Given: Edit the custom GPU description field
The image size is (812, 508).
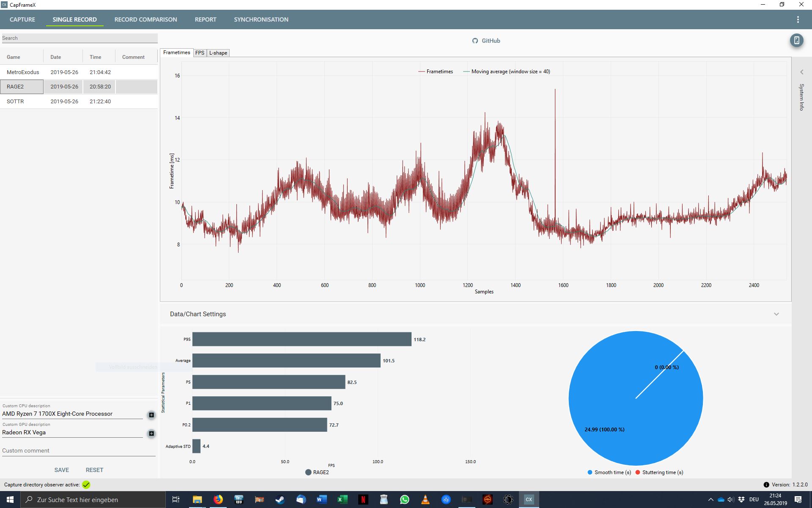Looking at the screenshot, I should coord(72,433).
